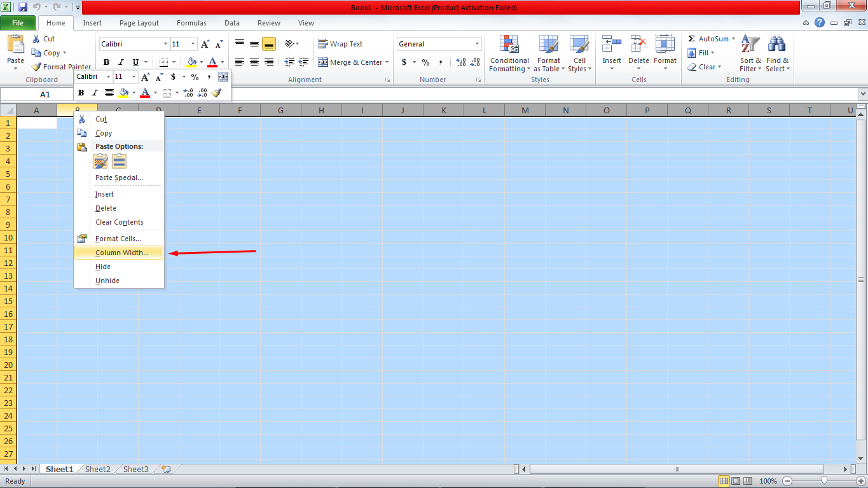Viewport: 868px width, 488px height.
Task: Apply Comma Style from the ribbon Number group
Action: click(441, 62)
